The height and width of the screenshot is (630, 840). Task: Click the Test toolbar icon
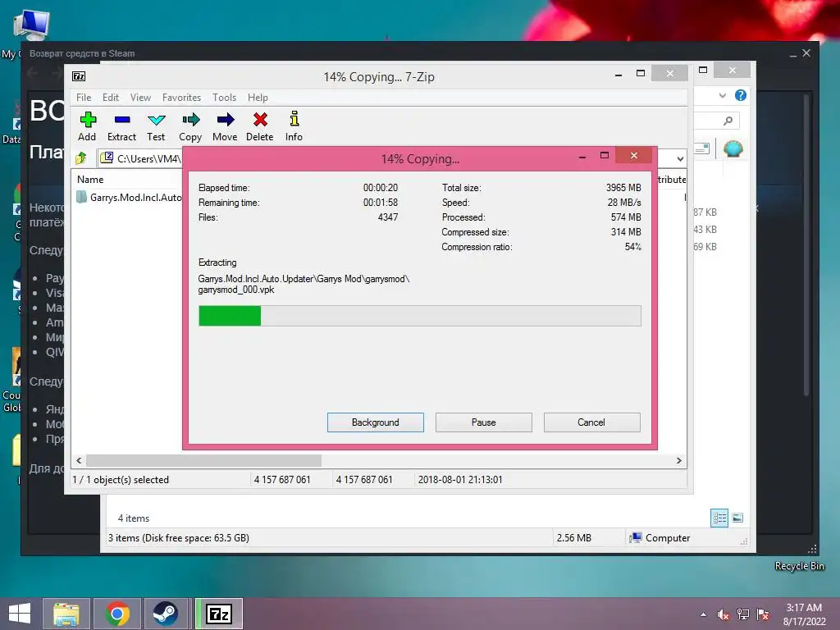pos(156,126)
